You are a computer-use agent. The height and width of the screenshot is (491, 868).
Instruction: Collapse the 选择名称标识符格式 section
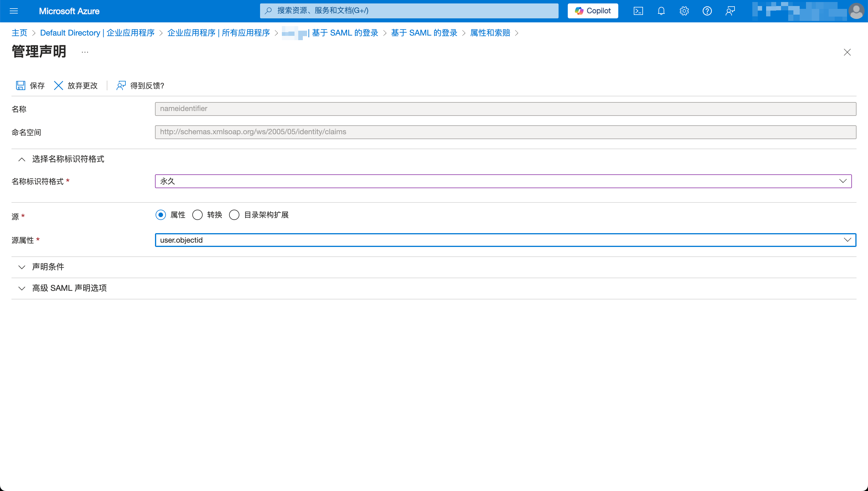click(x=22, y=159)
